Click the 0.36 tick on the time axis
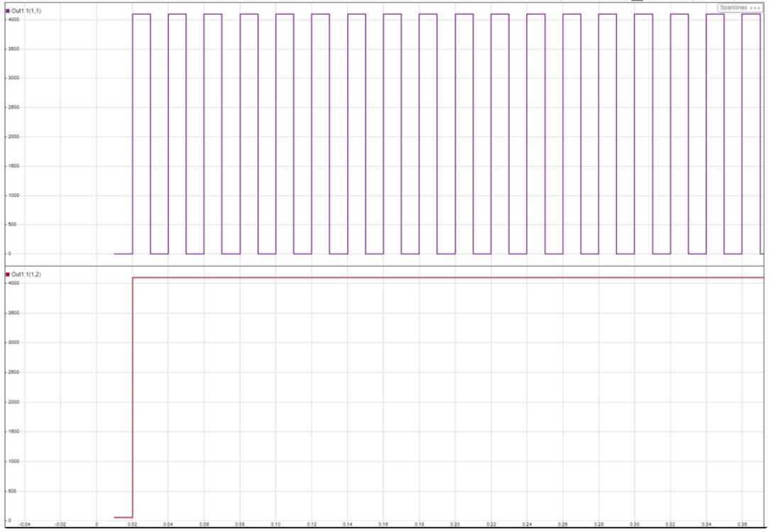Image resolution: width=771 pixels, height=532 pixels. (742, 524)
